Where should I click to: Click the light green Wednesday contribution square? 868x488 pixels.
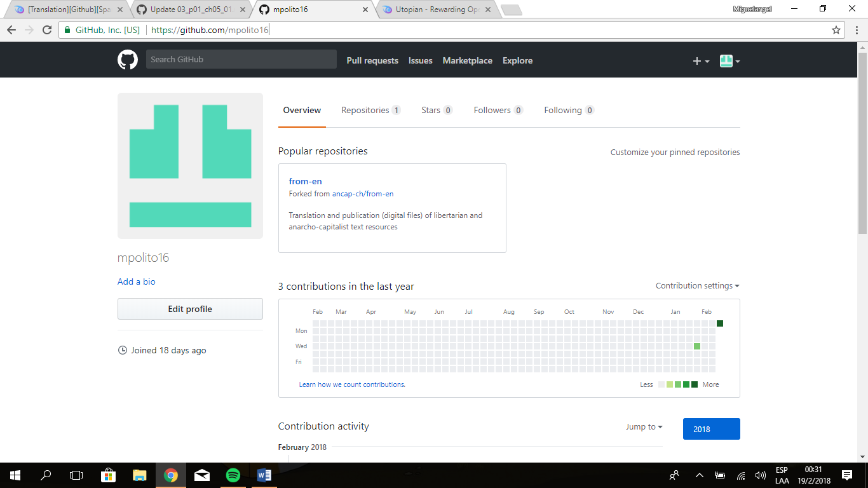tap(697, 346)
